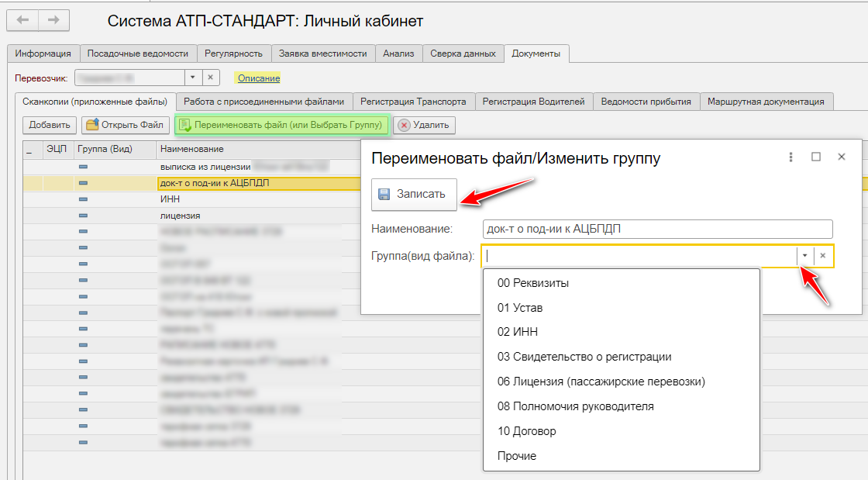Click the Удалить button with red cross

[x=425, y=125]
